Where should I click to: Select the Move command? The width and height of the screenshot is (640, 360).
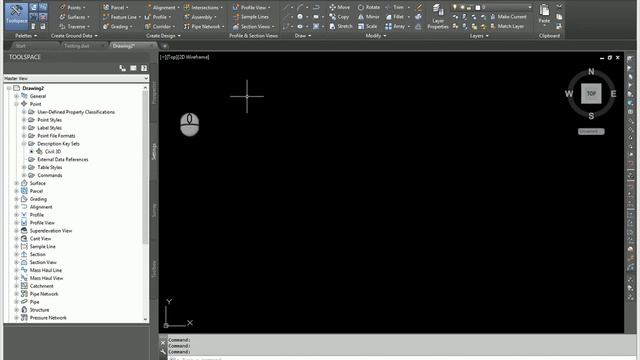340,7
